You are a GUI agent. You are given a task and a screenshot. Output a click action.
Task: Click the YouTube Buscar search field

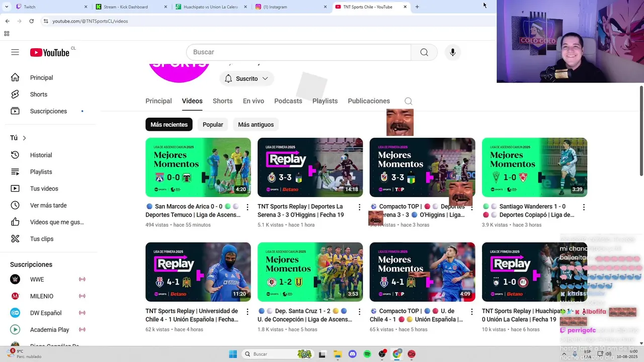[299, 52]
